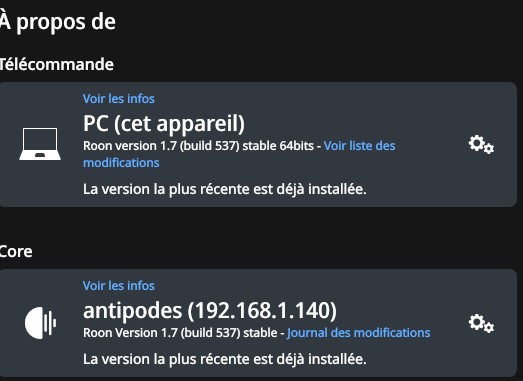Click PC card's 'version la plus récente' status
This screenshot has width=523, height=381.
[224, 189]
